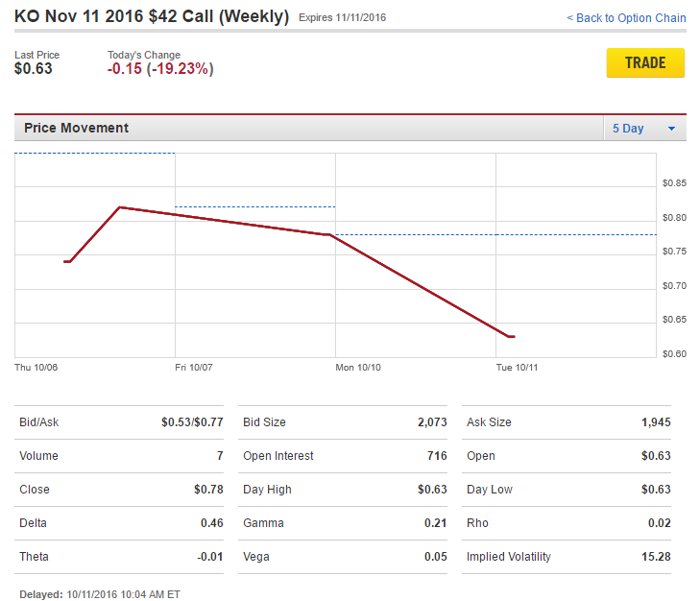Click the option title KO Nov 11 2016 $42 Call
Screen dimensions: 700x601
[x=152, y=16]
